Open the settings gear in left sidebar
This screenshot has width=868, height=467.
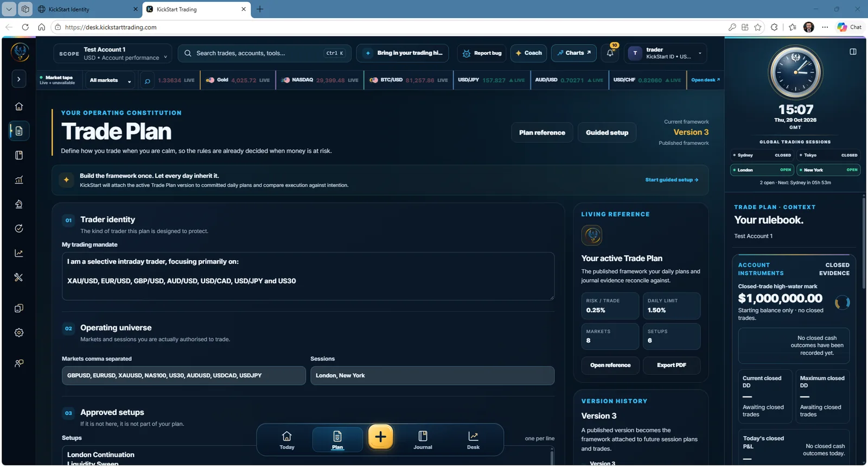click(x=19, y=333)
